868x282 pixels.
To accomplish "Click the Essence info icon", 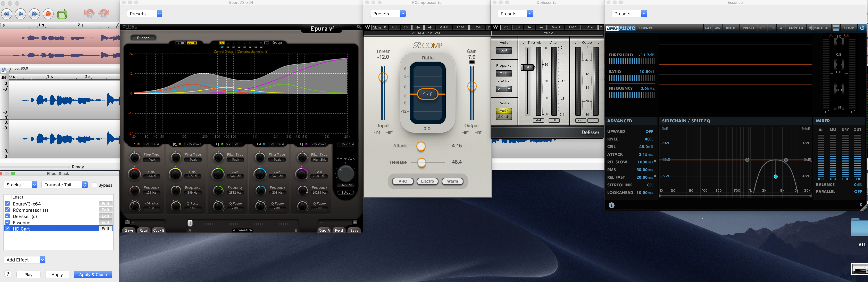I will 612,205.
